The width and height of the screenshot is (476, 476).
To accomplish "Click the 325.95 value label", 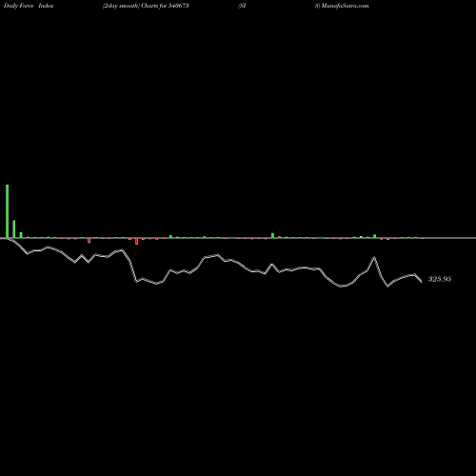I will (440, 279).
